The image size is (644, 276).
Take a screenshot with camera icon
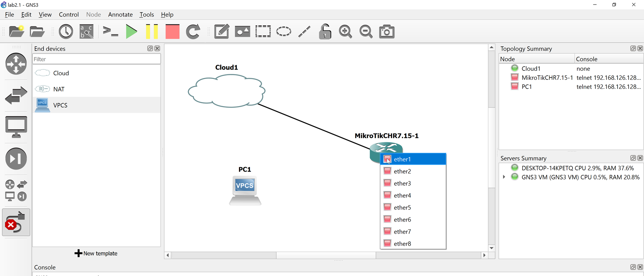point(387,32)
